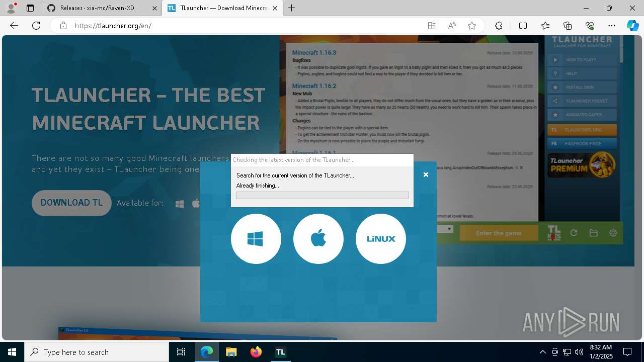Click ANIMATED CAPES in the sidebar

(582, 115)
